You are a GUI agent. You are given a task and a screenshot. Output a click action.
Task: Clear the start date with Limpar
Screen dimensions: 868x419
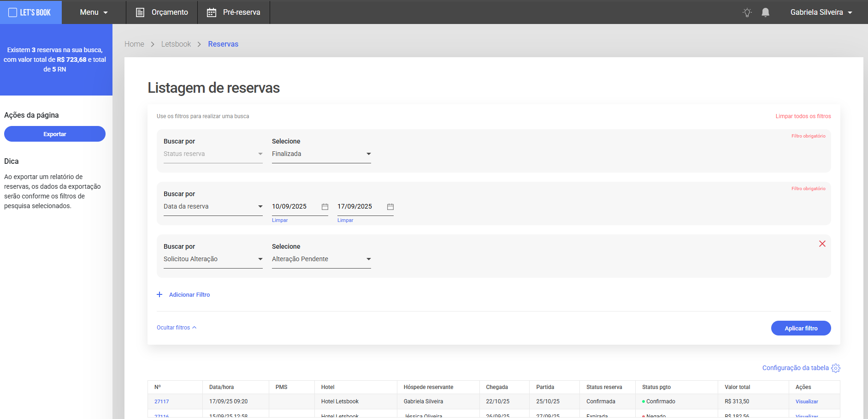280,220
